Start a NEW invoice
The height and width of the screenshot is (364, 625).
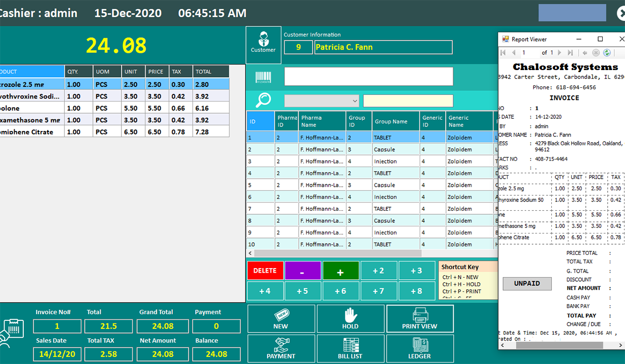[x=281, y=319]
